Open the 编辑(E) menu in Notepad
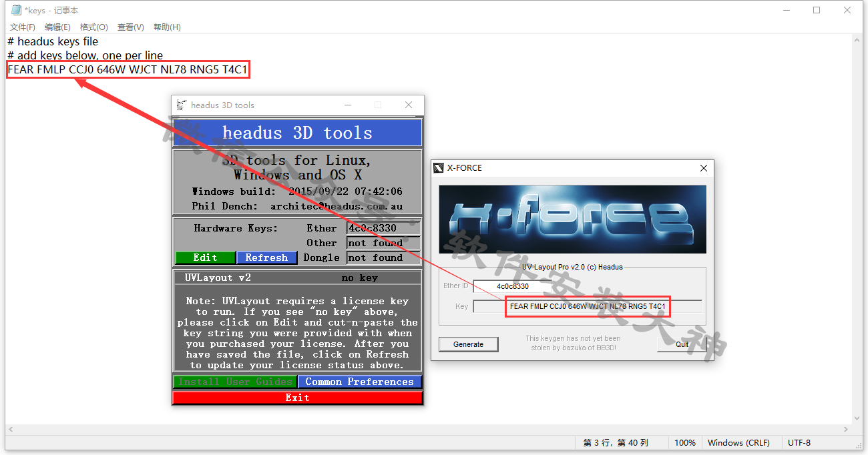Image resolution: width=868 pixels, height=455 pixels. [57, 27]
